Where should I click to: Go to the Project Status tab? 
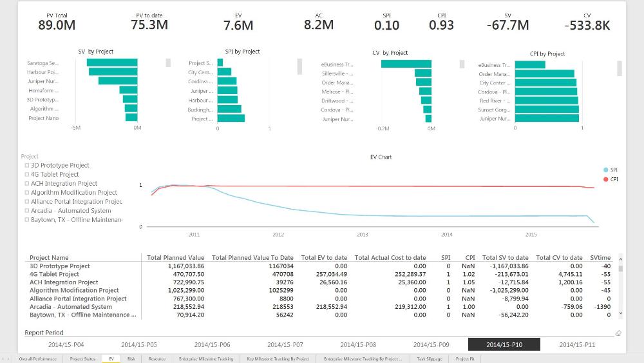82,358
